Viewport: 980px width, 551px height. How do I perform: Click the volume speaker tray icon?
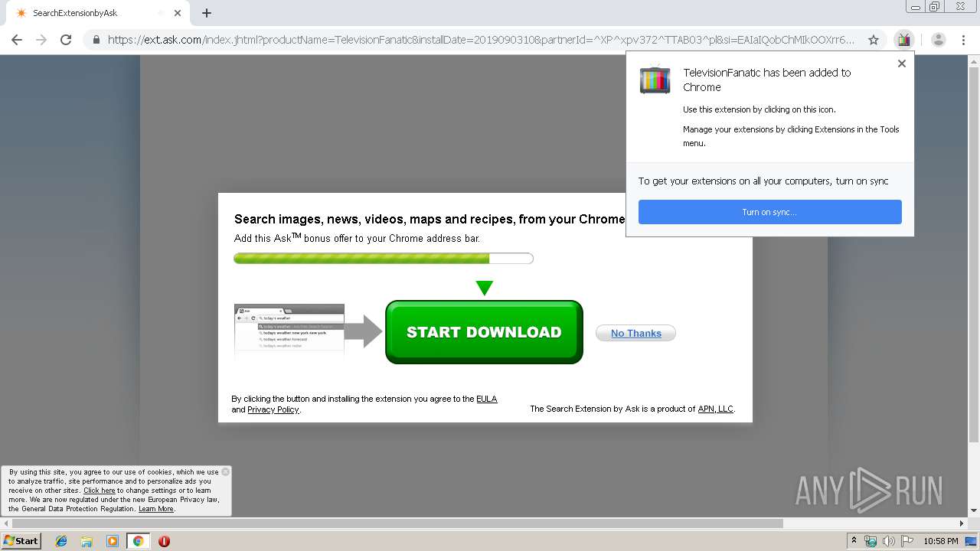(889, 541)
